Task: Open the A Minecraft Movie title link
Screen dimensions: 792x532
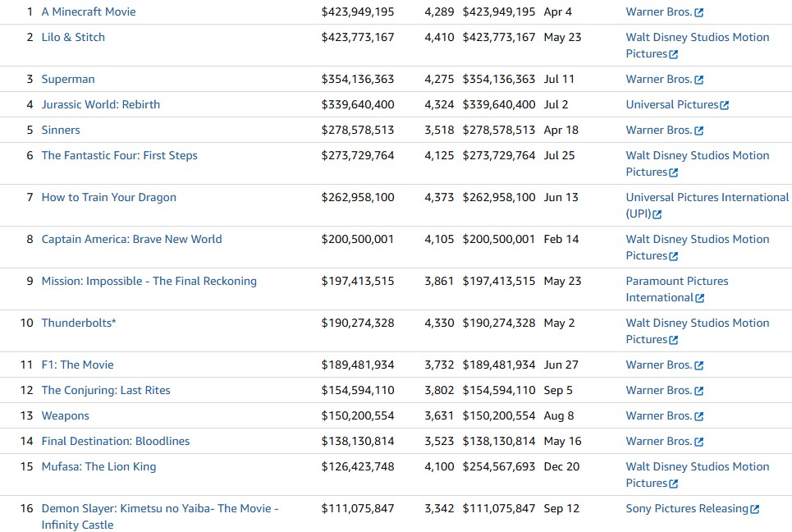Action: pos(89,11)
